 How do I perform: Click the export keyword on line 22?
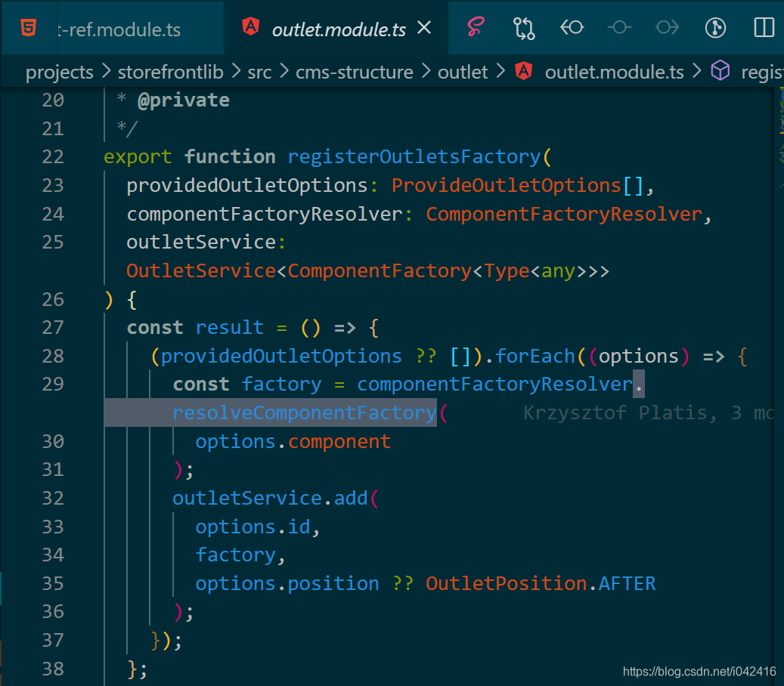coord(138,157)
